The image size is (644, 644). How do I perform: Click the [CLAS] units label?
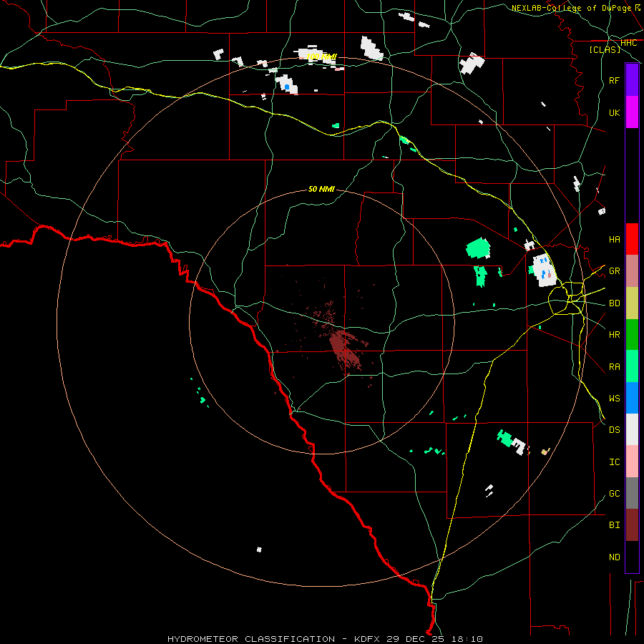tap(605, 49)
